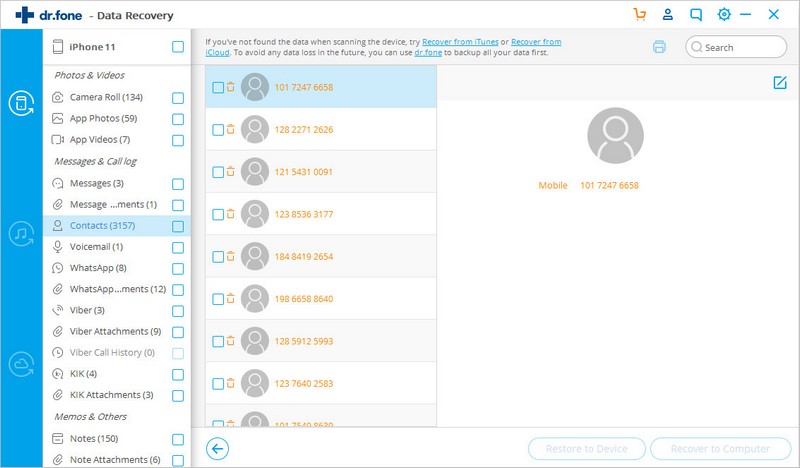
Task: Click the Camera Roll camera icon
Action: click(x=58, y=97)
